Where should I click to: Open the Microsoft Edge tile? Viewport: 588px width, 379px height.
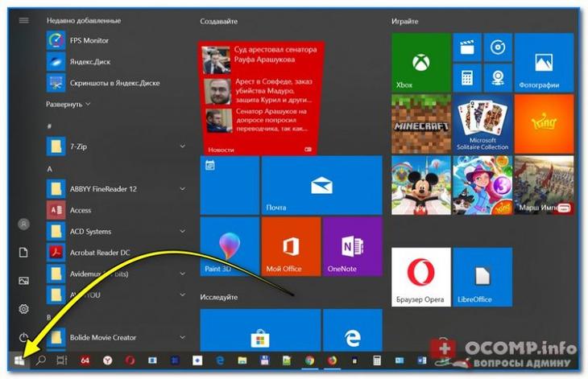tap(353, 330)
